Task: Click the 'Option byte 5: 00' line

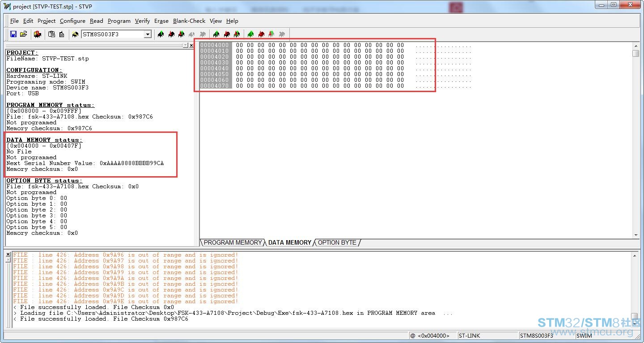Action: coord(37,227)
